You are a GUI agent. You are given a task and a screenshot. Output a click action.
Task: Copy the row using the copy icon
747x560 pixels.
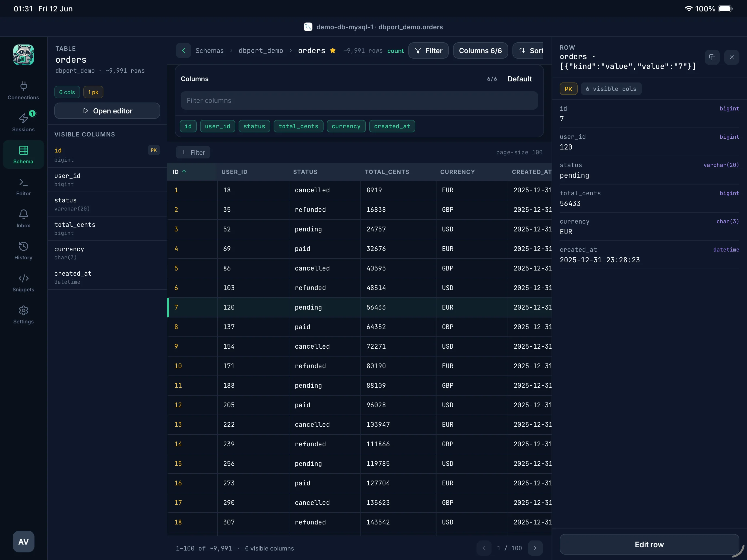click(x=712, y=57)
